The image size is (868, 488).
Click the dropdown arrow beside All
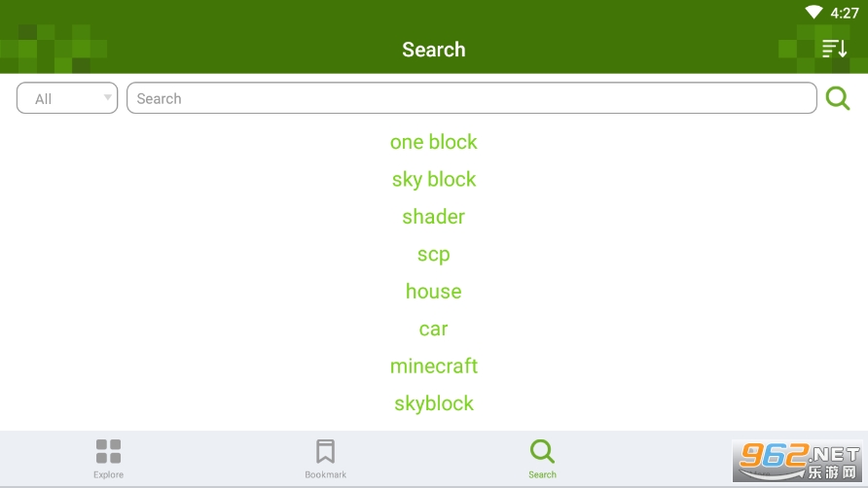click(107, 98)
